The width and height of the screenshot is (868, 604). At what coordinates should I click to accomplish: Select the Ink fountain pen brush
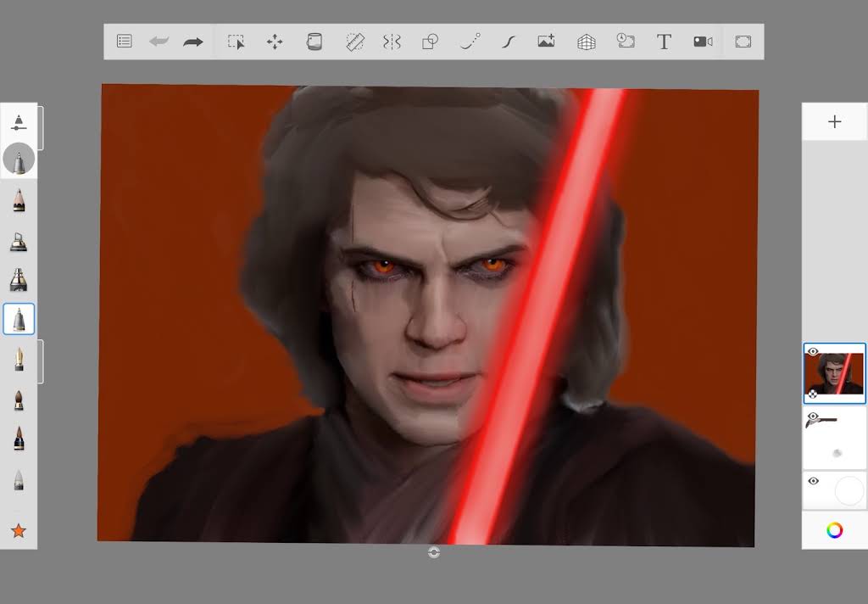click(19, 359)
